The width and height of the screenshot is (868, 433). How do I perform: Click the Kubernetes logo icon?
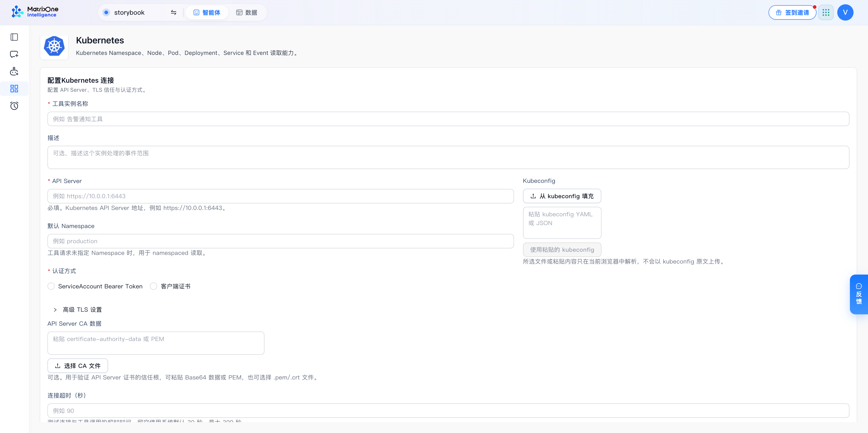[x=54, y=46]
